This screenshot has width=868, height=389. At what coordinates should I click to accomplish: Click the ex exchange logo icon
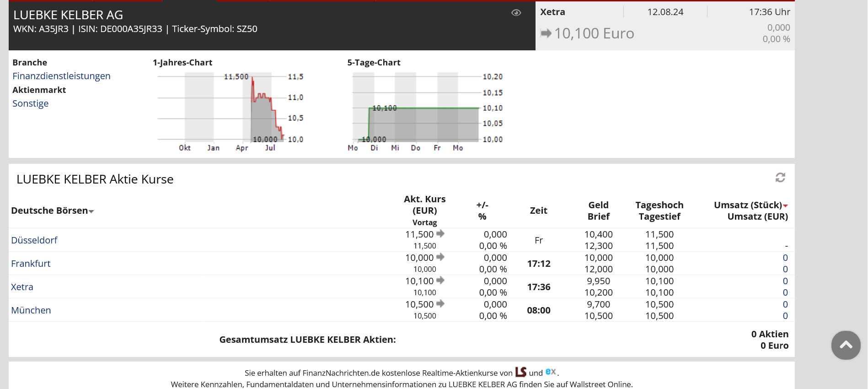tap(551, 372)
